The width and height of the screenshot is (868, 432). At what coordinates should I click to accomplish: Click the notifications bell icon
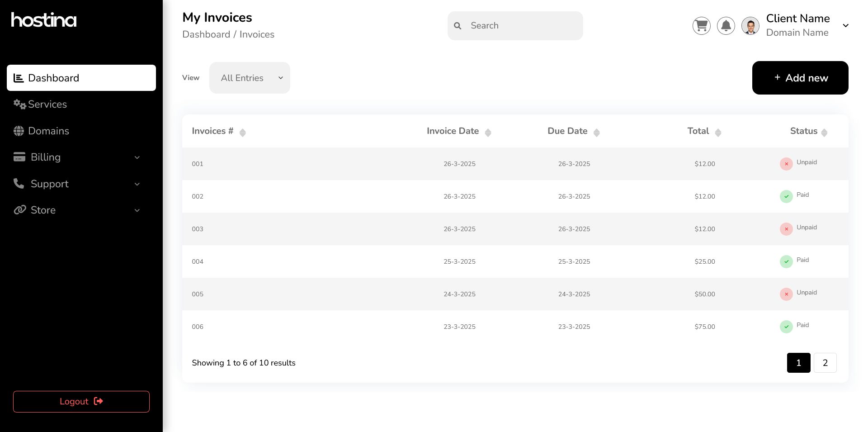tap(726, 26)
